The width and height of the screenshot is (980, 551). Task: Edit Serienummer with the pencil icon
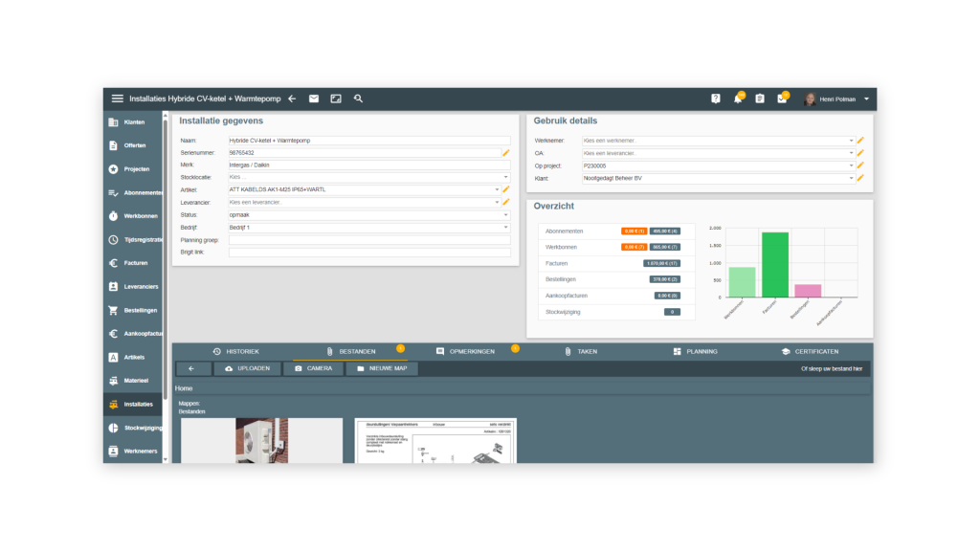[x=506, y=153]
